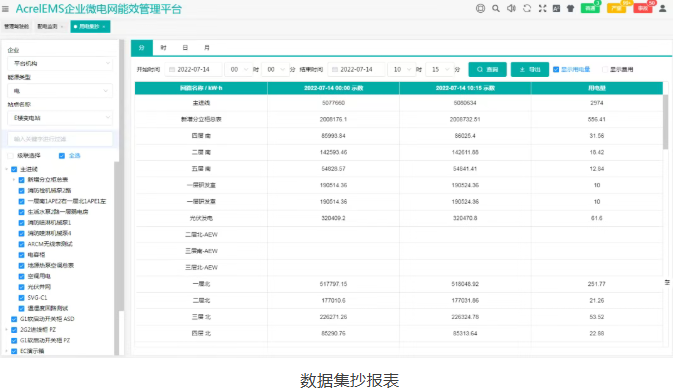The image size is (691, 389).
Task: Uncheck the 一层南1APE2 tree item checkbox
Action: click(21, 201)
